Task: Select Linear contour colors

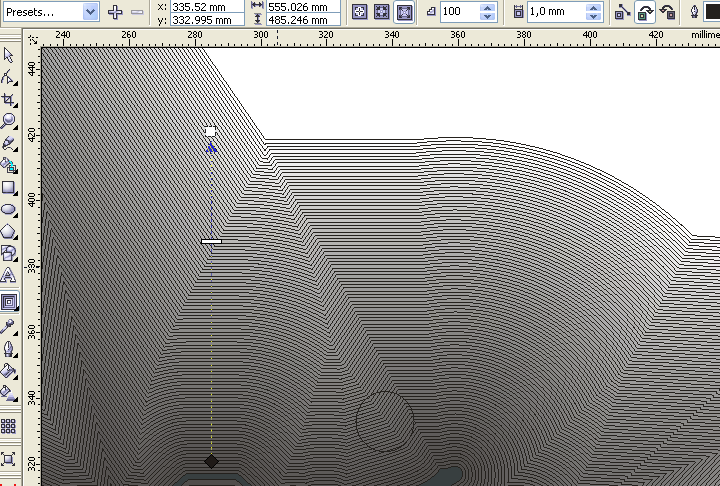Action: (x=622, y=12)
